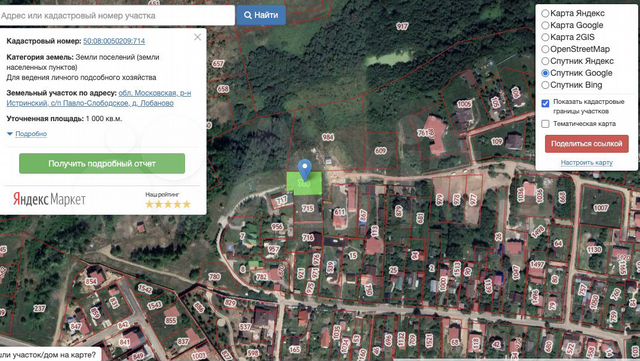The width and height of the screenshot is (640, 361).
Task: Click the address or cadastral number field
Action: click(117, 16)
